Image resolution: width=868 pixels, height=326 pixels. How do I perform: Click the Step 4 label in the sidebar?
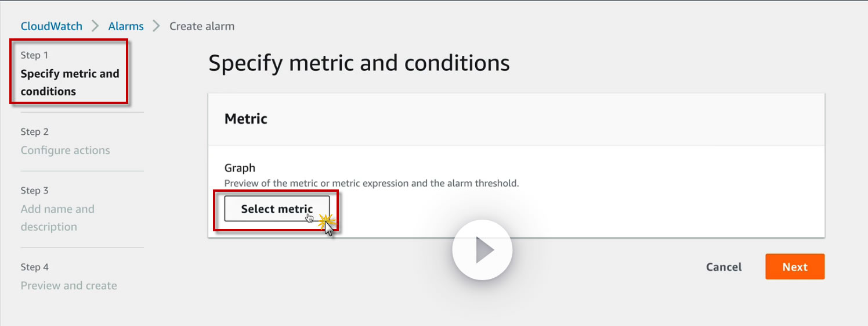pyautogui.click(x=35, y=267)
